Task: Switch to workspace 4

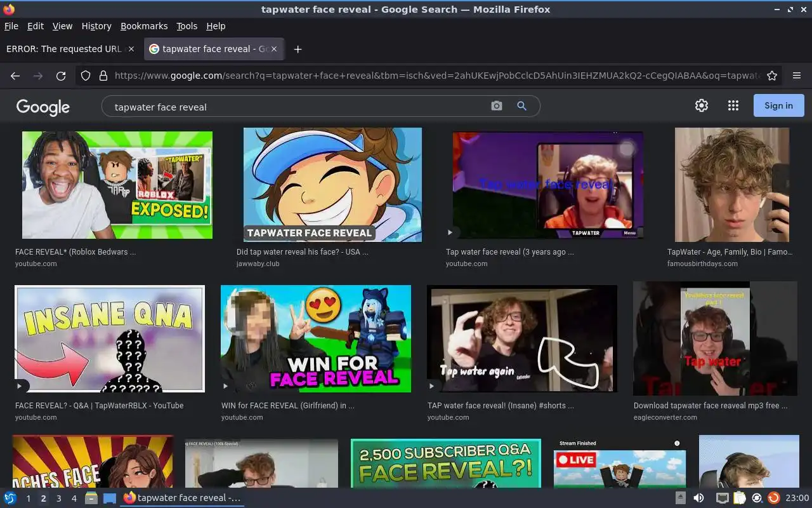Action: click(x=74, y=498)
